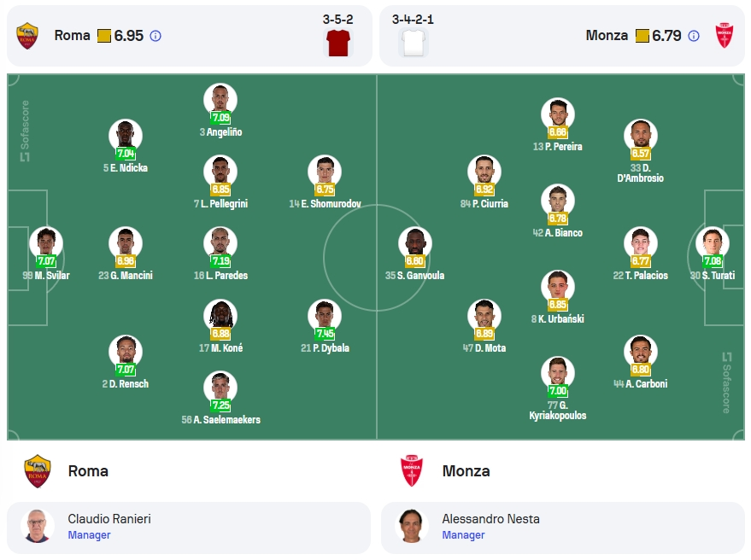The width and height of the screenshot is (751, 560).
Task: Click the Monza crest in the top header
Action: pos(725,36)
